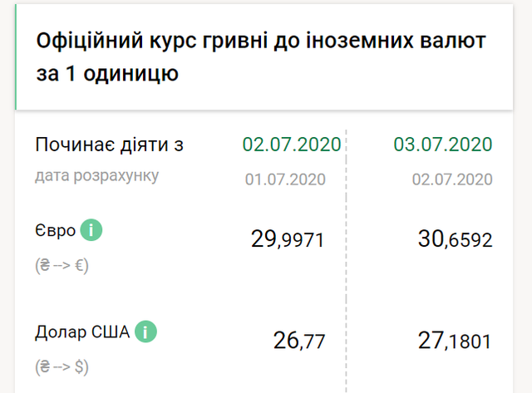The height and width of the screenshot is (393, 532).
Task: Click the green accent bar beside the heading
Action: (x=16, y=56)
